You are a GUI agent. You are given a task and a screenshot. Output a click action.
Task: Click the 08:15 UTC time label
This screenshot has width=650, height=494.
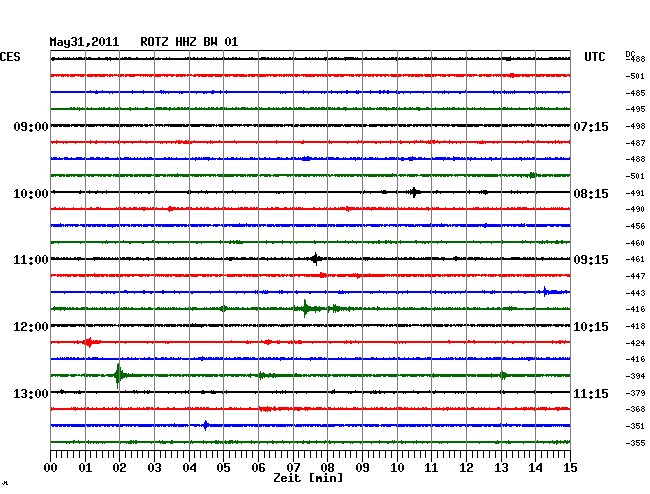click(591, 194)
